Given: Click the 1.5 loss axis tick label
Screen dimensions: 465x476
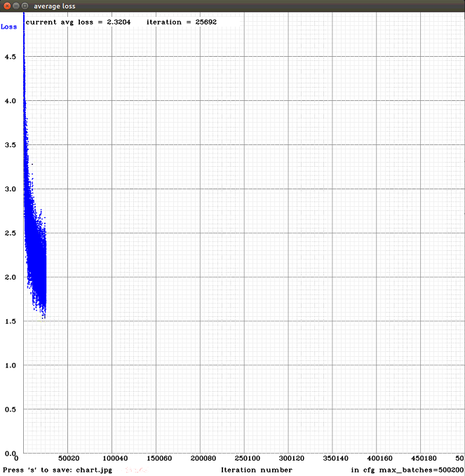Looking at the screenshot, I should tap(11, 321).
